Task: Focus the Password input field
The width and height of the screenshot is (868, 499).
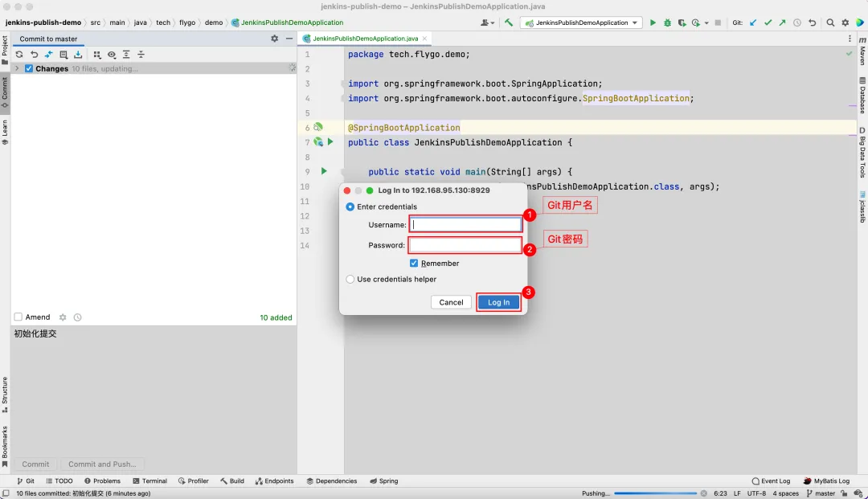Action: point(465,245)
